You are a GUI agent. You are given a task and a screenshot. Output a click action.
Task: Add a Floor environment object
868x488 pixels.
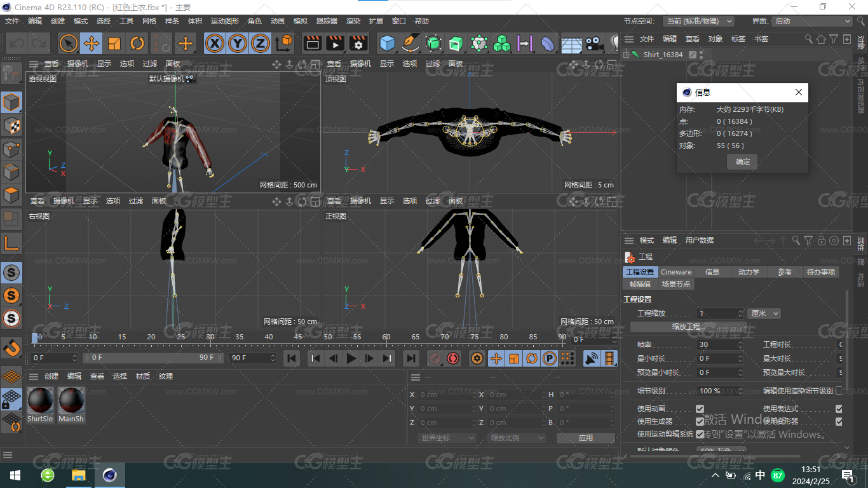[x=571, y=43]
